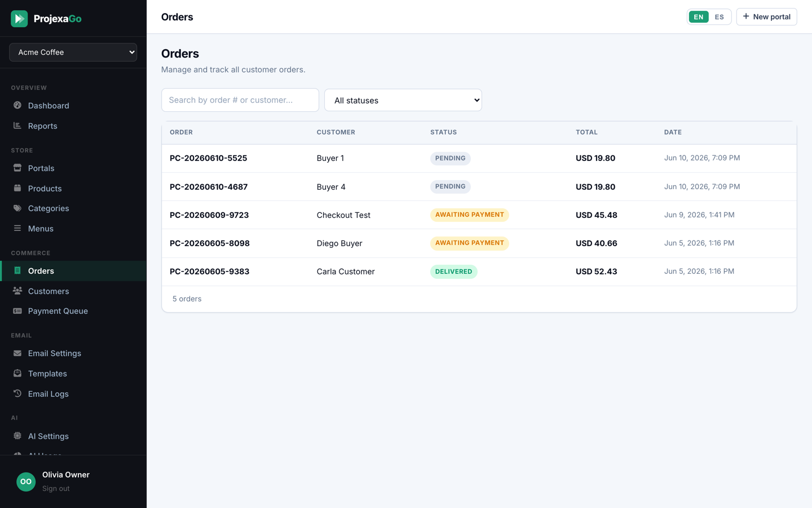This screenshot has width=812, height=508.
Task: Click the CUSTOMER column header
Action: click(x=336, y=132)
